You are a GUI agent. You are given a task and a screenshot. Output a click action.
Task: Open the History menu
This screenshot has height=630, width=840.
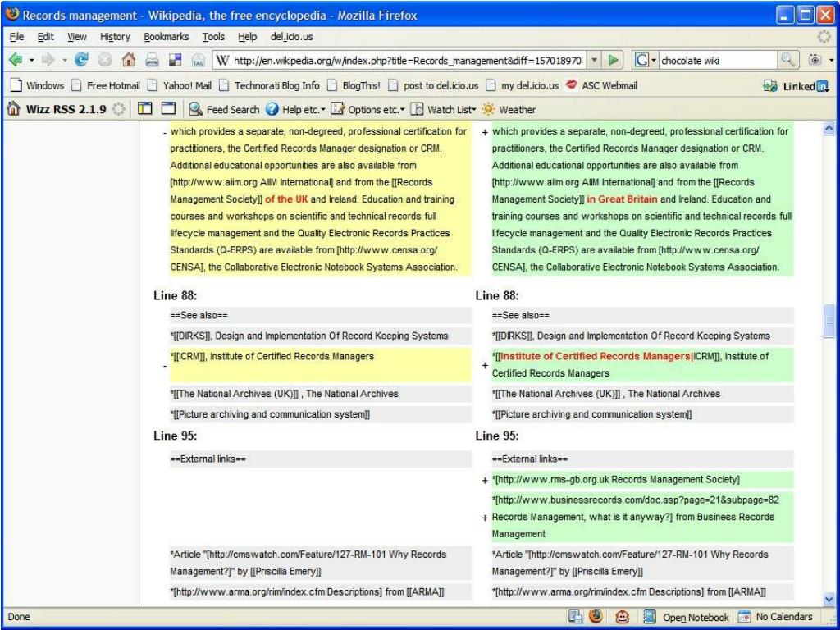point(115,36)
